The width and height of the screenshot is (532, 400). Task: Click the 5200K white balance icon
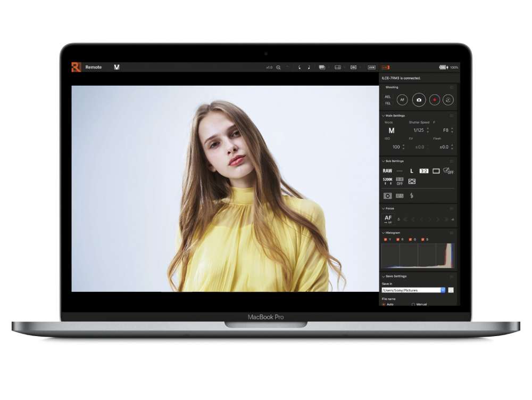coord(387,181)
